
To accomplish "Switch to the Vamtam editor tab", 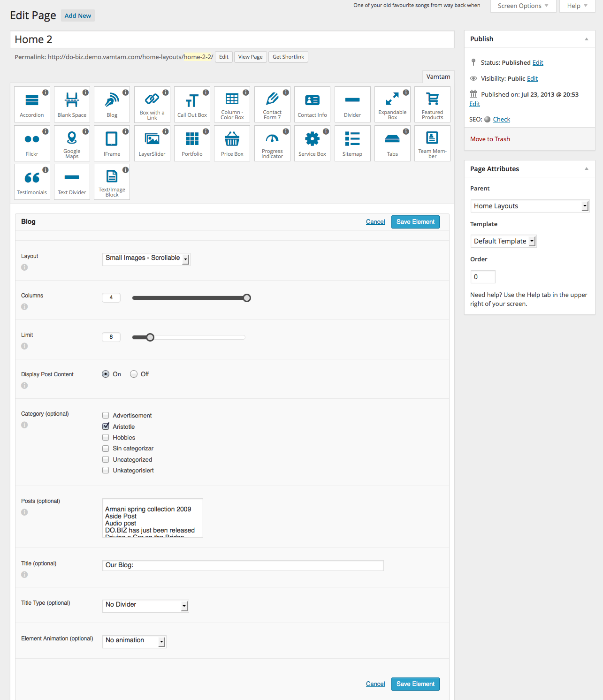I will [x=438, y=76].
